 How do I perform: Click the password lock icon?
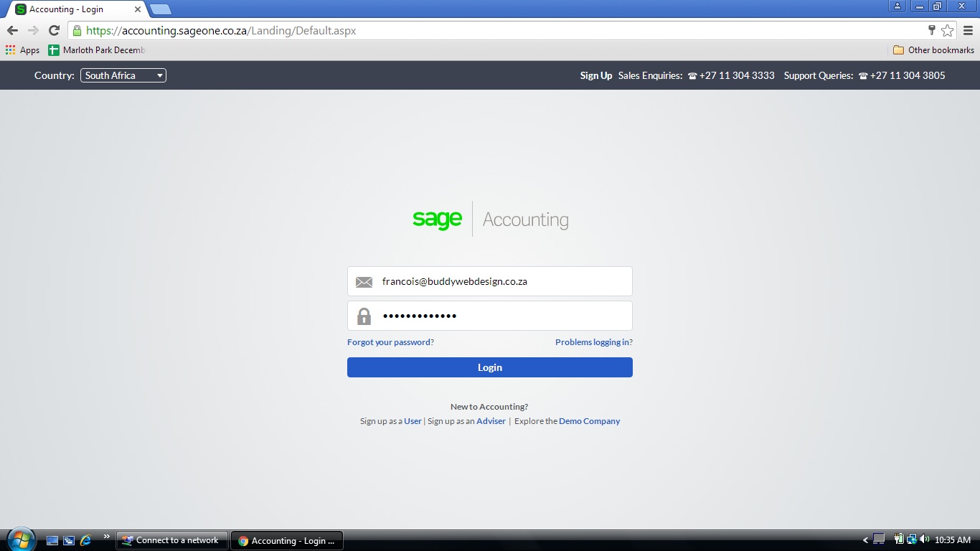(x=364, y=316)
